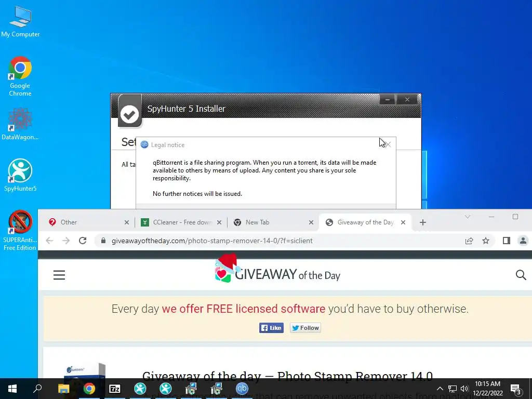Image resolution: width=532 pixels, height=399 pixels.
Task: Click the Facebook Like button
Action: [x=271, y=328]
